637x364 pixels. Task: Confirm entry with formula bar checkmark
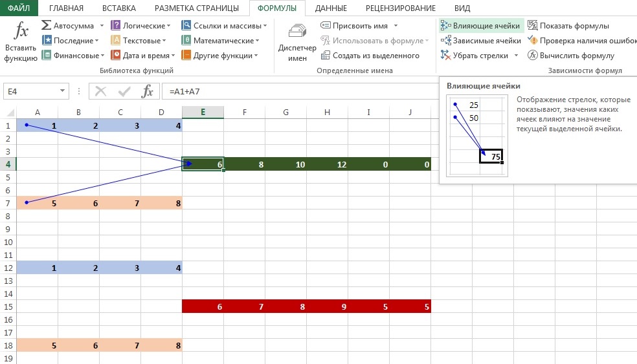tap(124, 91)
